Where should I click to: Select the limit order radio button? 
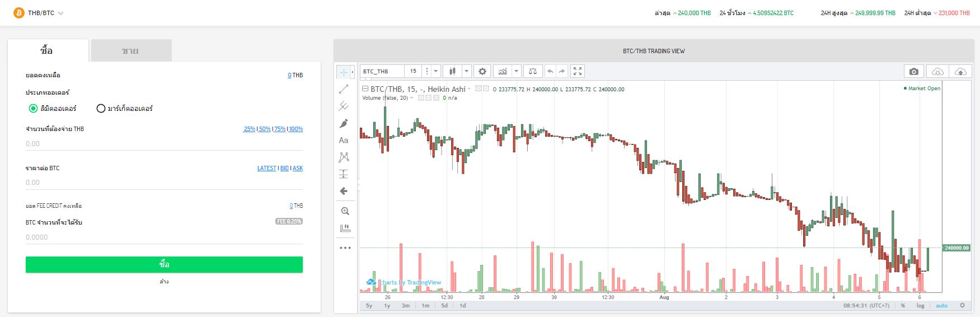click(x=33, y=109)
